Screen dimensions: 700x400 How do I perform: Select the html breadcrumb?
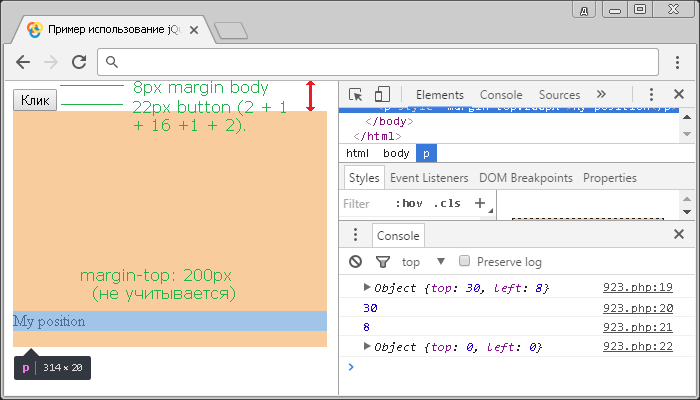point(358,153)
